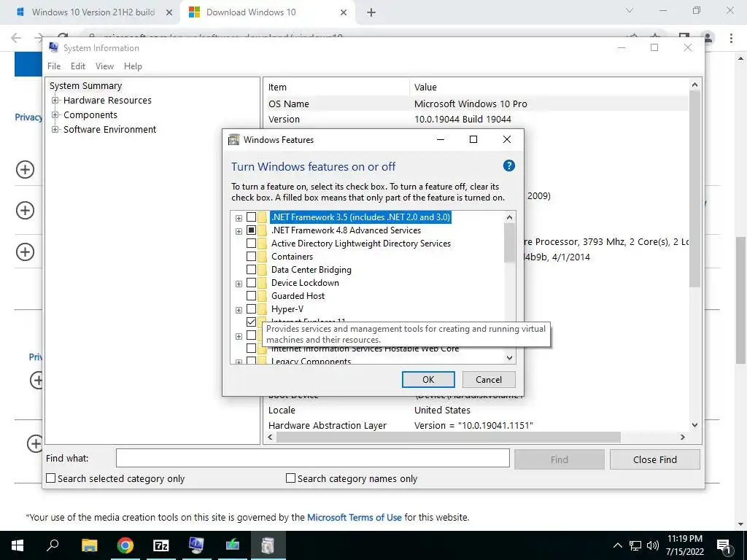The image size is (747, 560).
Task: Expand the Device Lockdown node
Action: 239,284
